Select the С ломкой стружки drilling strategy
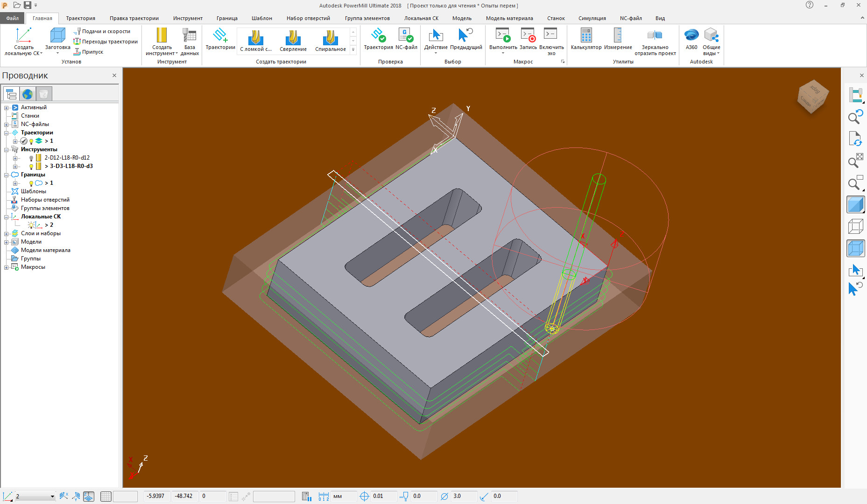 255,41
